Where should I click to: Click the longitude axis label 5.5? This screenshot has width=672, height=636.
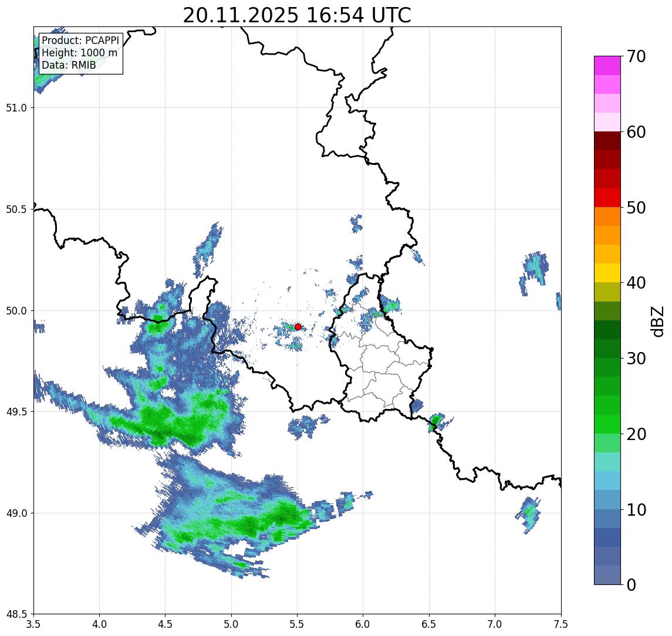(x=298, y=624)
